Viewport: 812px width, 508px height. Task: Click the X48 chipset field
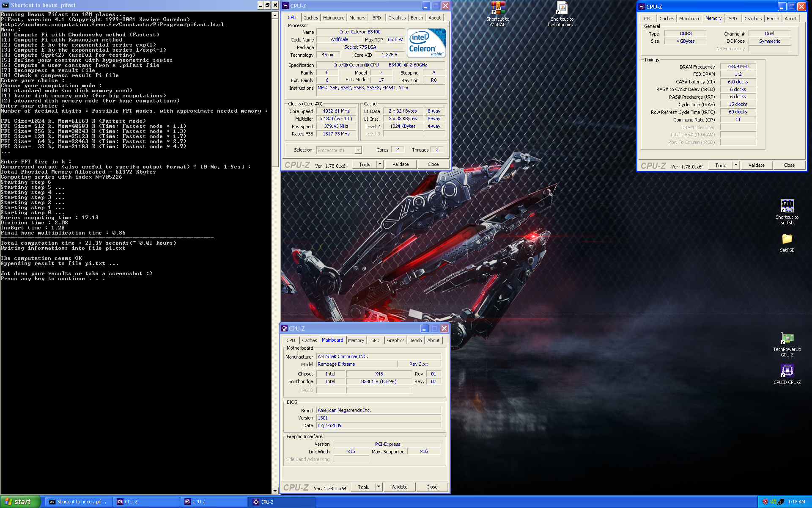(379, 374)
